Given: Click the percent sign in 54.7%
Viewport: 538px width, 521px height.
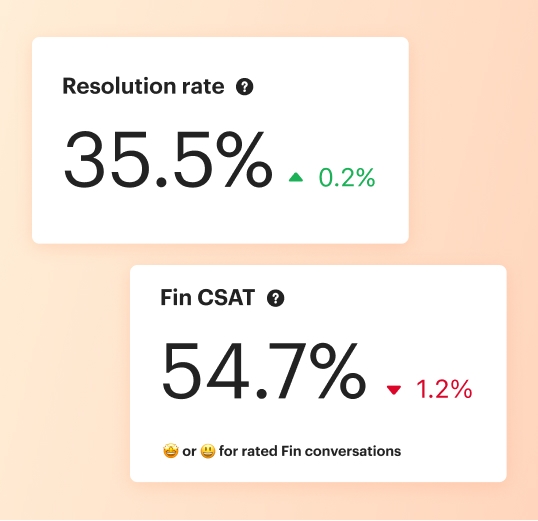Looking at the screenshot, I should point(338,371).
